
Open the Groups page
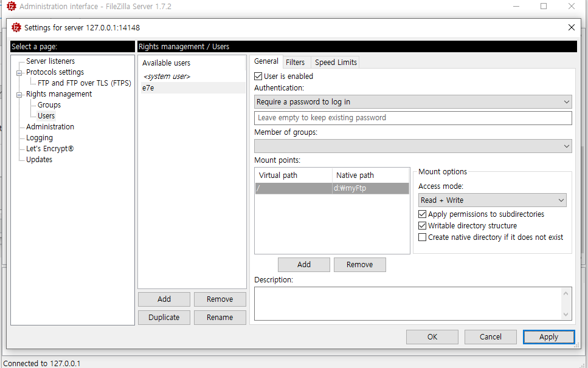tap(49, 105)
